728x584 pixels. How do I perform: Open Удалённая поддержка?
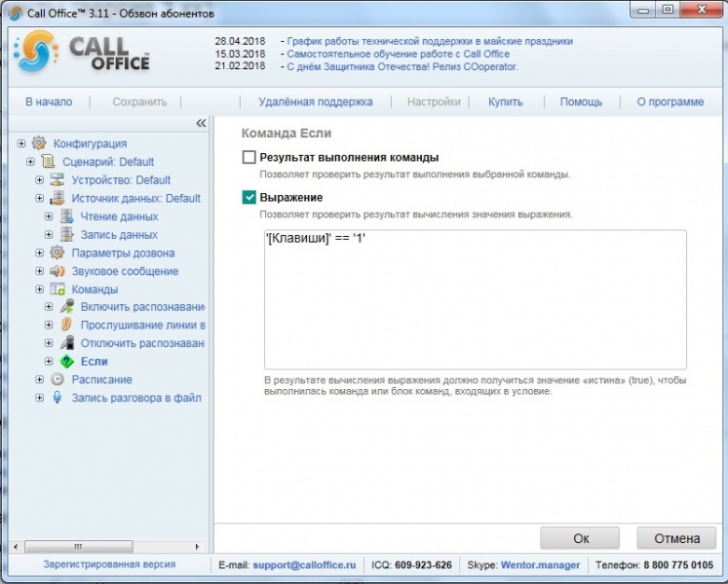click(315, 101)
